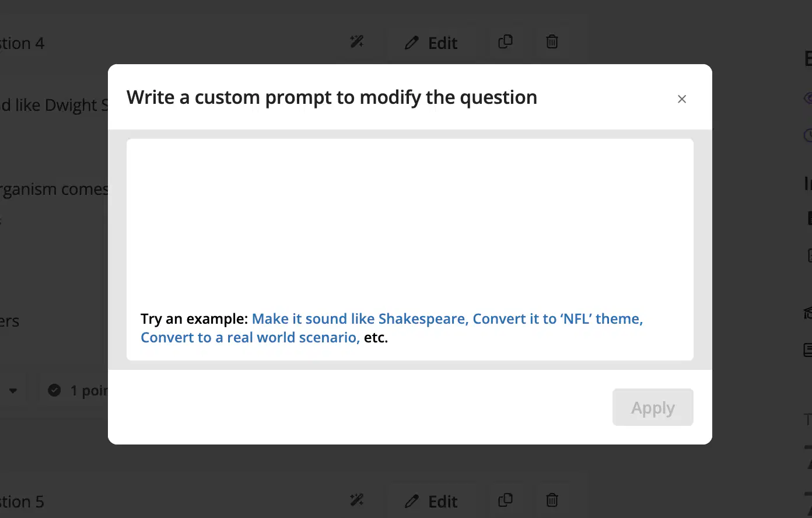Close the custom prompt dialog
This screenshot has width=812, height=518.
click(x=682, y=99)
